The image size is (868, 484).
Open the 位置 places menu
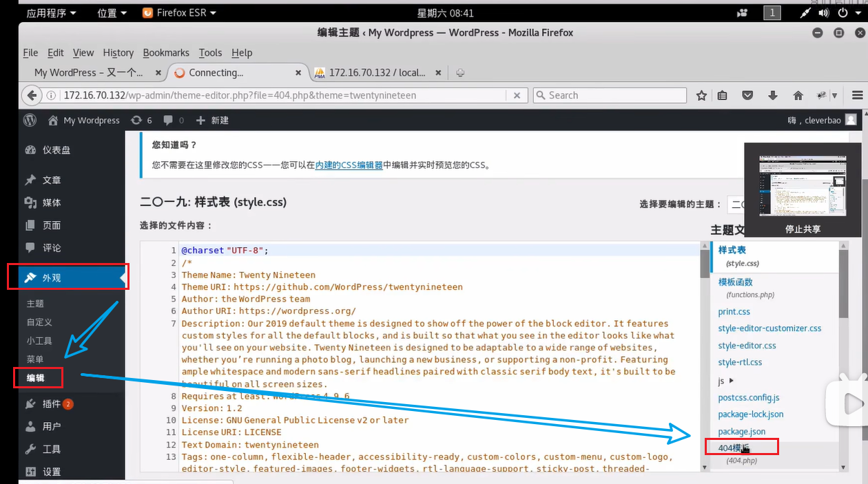point(112,12)
